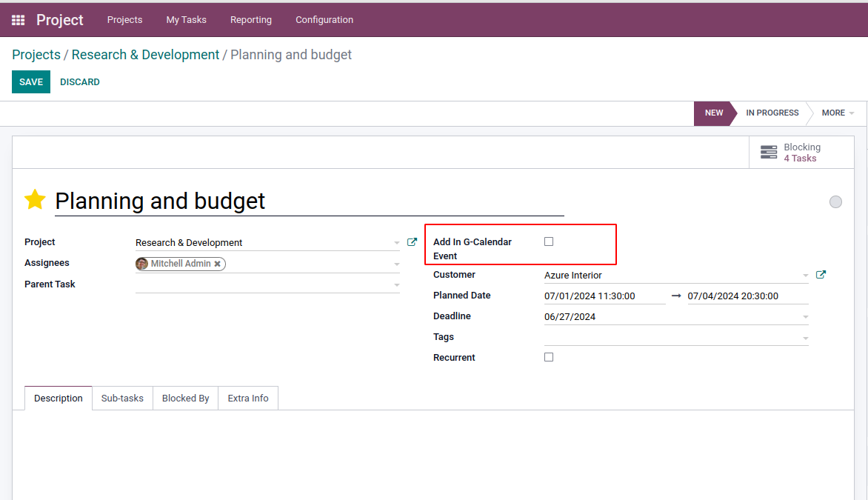Click the Planned Date start field
Viewport: 868px width, 500px height.
click(604, 296)
